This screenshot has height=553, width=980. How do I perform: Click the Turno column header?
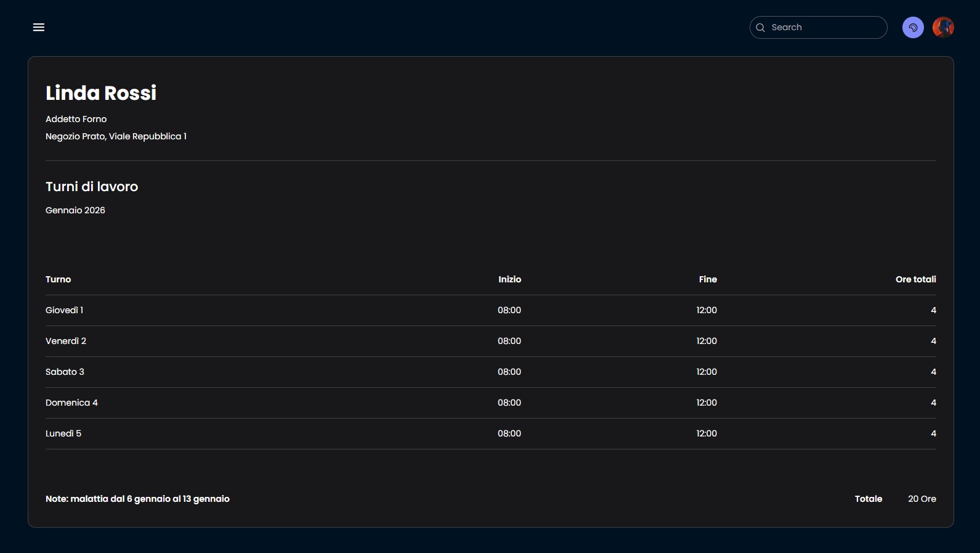[59, 279]
